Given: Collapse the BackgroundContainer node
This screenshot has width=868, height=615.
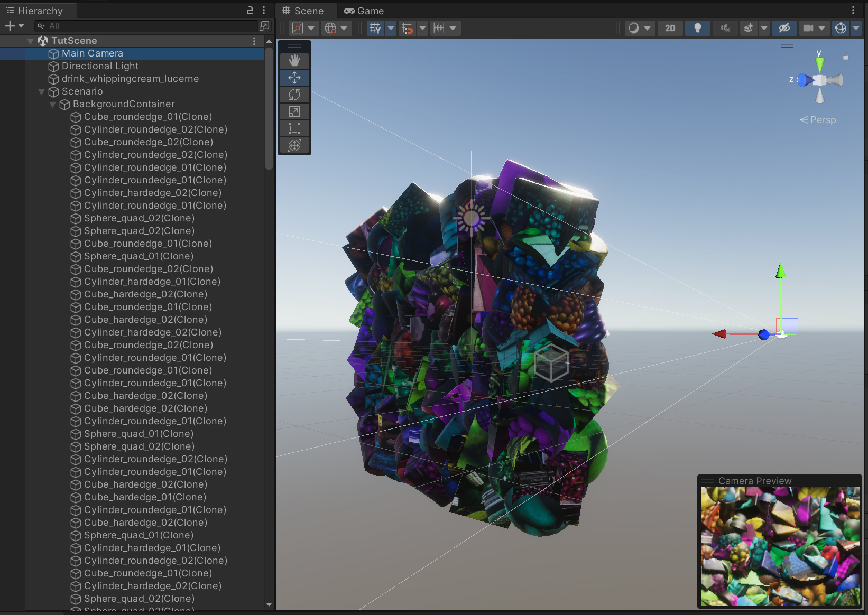Looking at the screenshot, I should point(53,105).
